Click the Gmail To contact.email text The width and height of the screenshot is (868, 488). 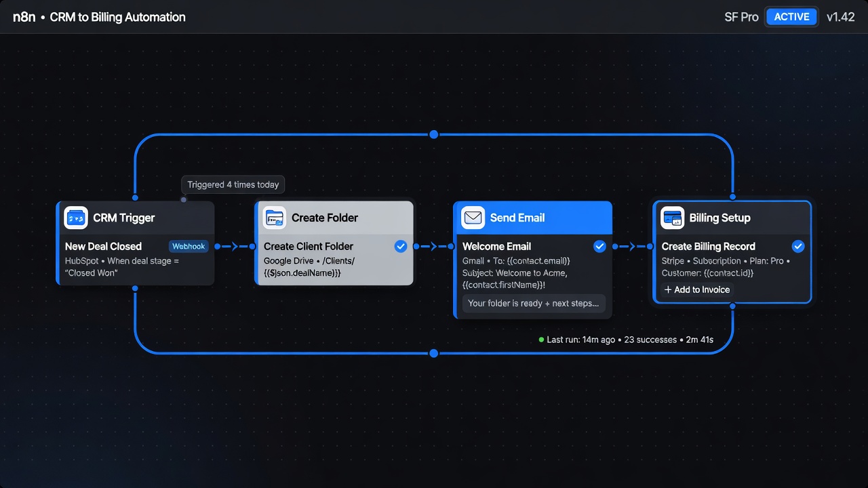pos(516,260)
